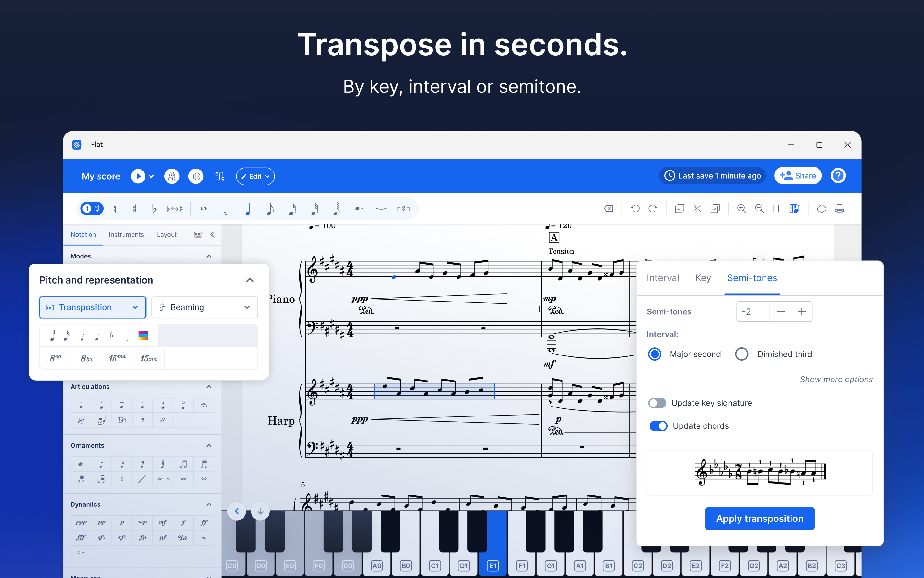Click the metronome icon in blue header

coord(172,176)
